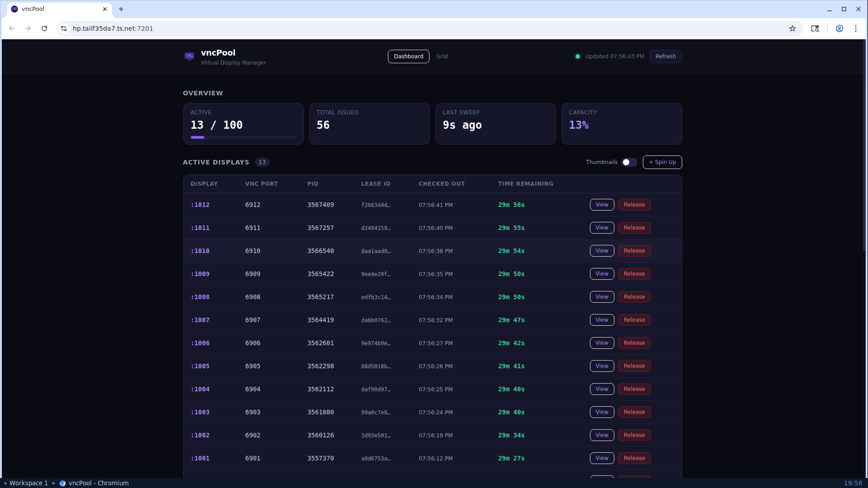The width and height of the screenshot is (868, 488).
Task: Click the Workspace 1 taskbar label
Action: 28,483
